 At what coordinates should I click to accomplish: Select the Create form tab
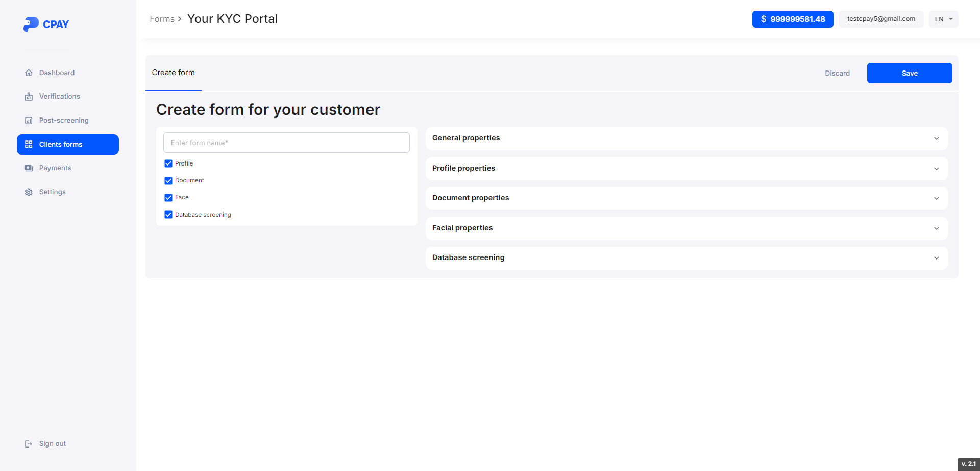click(x=174, y=73)
